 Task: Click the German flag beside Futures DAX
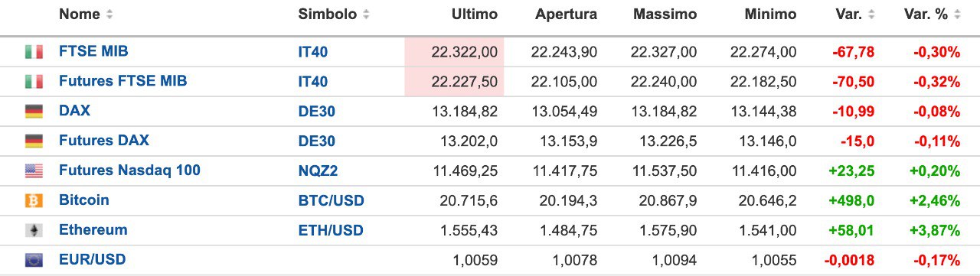34,141
